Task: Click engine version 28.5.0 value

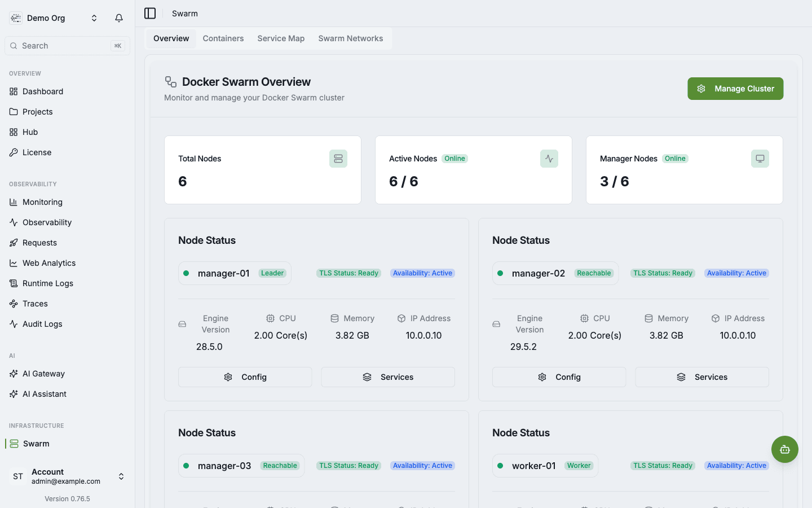Action: (x=209, y=347)
